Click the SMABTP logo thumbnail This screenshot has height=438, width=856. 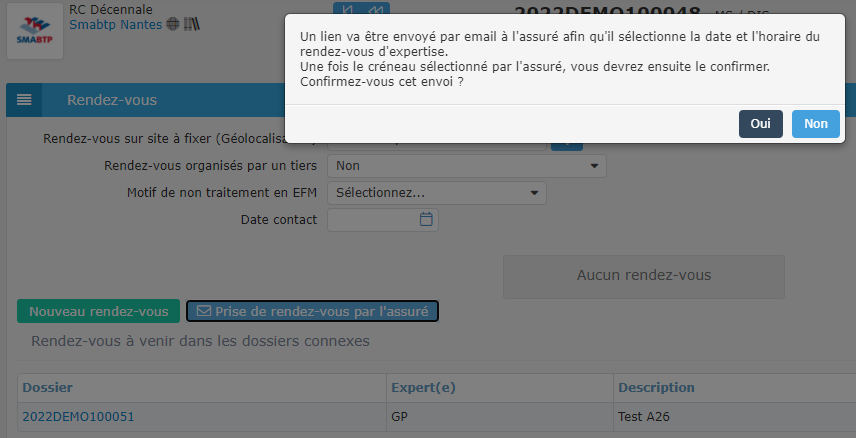34,30
